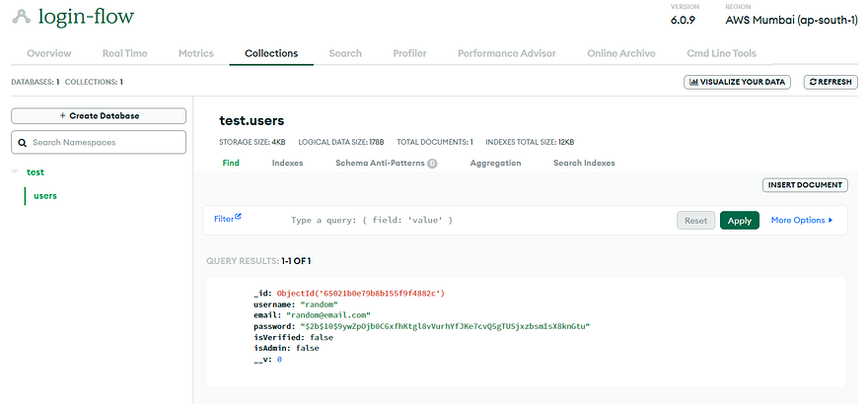Image resolution: width=868 pixels, height=404 pixels.
Task: Select the Performance Advisor tab
Action: pyautogui.click(x=507, y=53)
